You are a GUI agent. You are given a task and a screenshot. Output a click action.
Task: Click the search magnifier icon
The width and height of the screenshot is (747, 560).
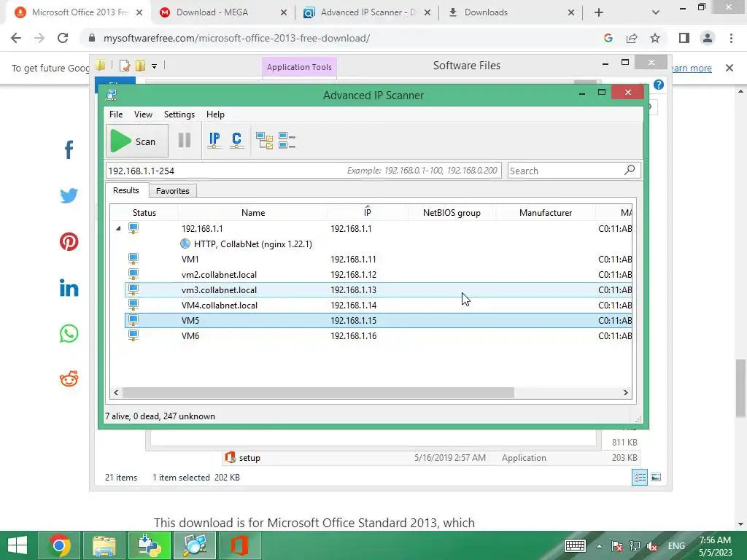pos(630,169)
